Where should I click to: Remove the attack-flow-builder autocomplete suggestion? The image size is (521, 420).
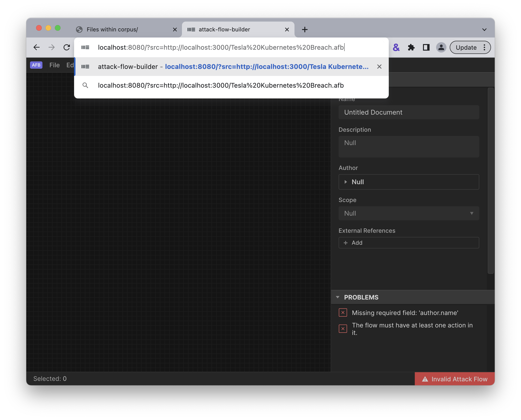379,67
